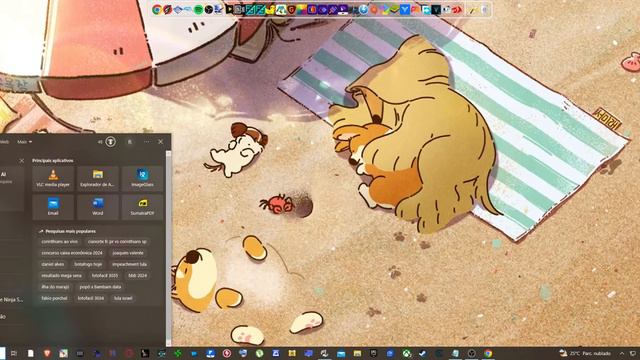Click the yellow rubber duck dock icon
The width and height of the screenshot is (640, 360).
(x=270, y=9)
